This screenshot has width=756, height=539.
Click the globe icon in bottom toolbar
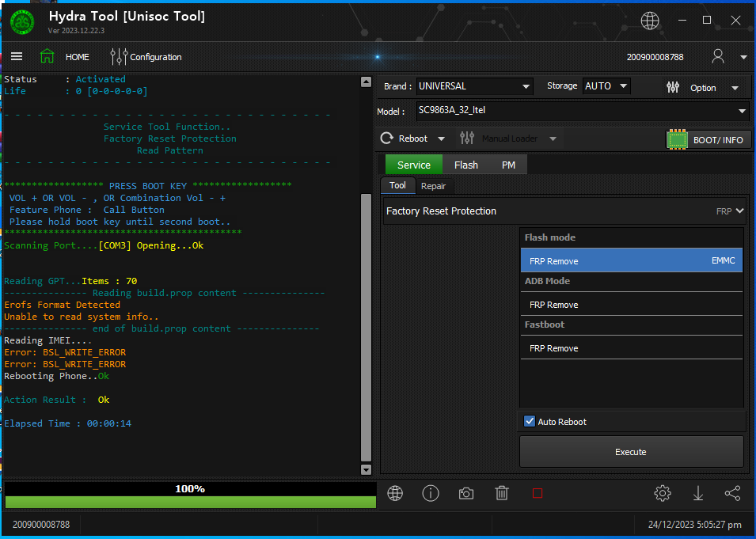[395, 493]
